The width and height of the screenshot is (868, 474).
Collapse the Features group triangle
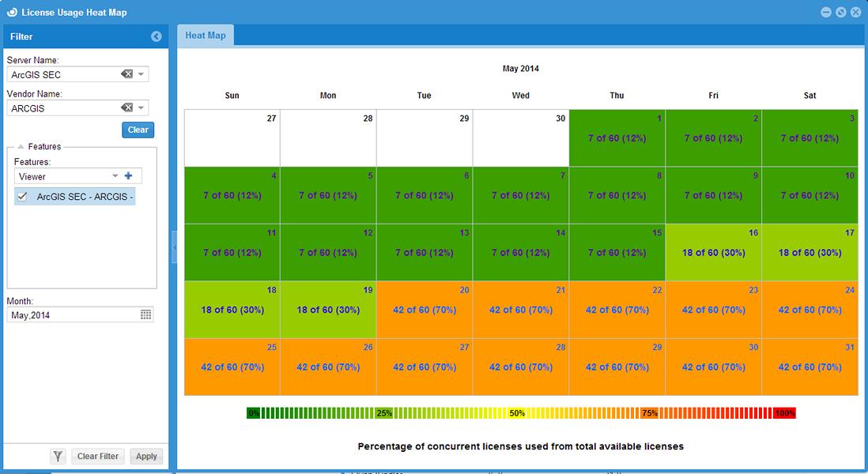21,147
